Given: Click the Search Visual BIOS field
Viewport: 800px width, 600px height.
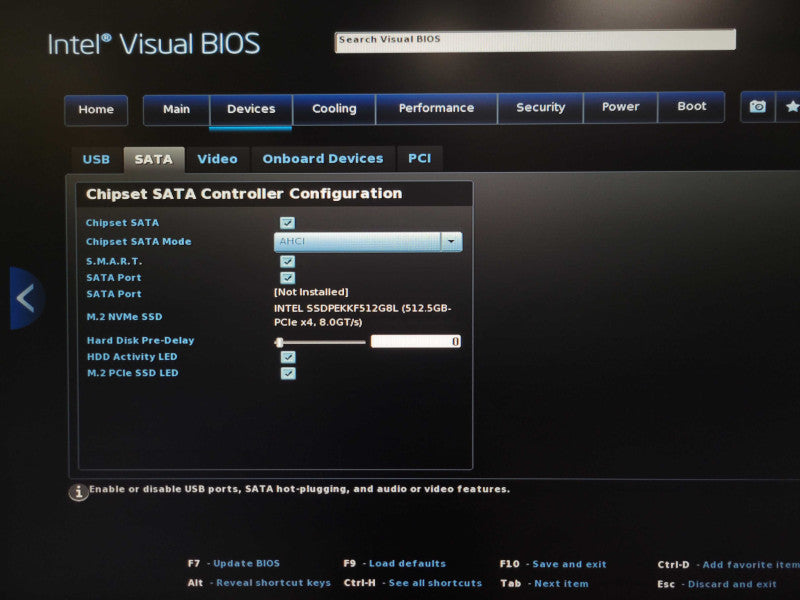Looking at the screenshot, I should [535, 40].
